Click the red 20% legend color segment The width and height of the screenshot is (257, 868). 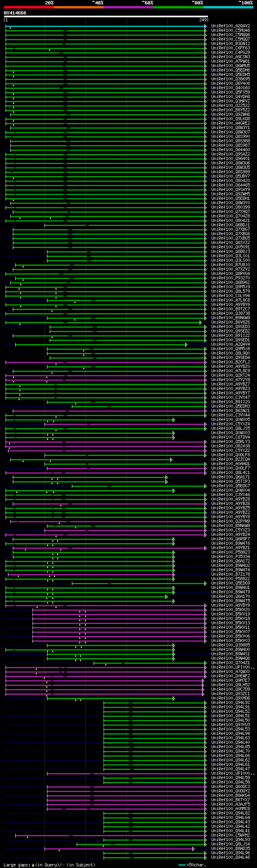pyautogui.click(x=29, y=7)
